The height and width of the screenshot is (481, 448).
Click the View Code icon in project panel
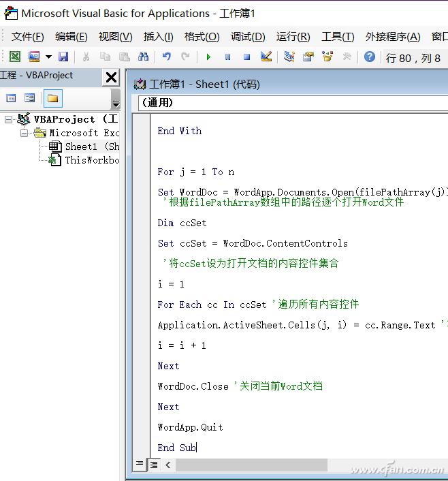coord(11,98)
